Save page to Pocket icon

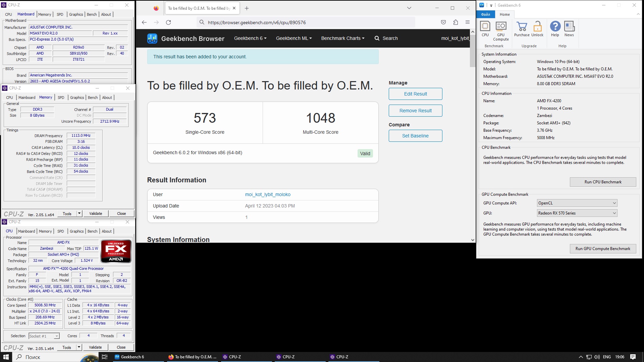point(443,22)
